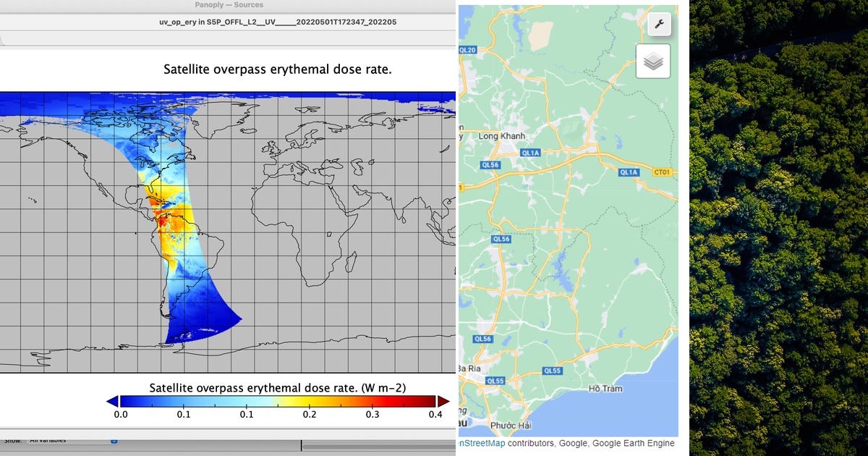Select the Phước Hải town label

[511, 426]
